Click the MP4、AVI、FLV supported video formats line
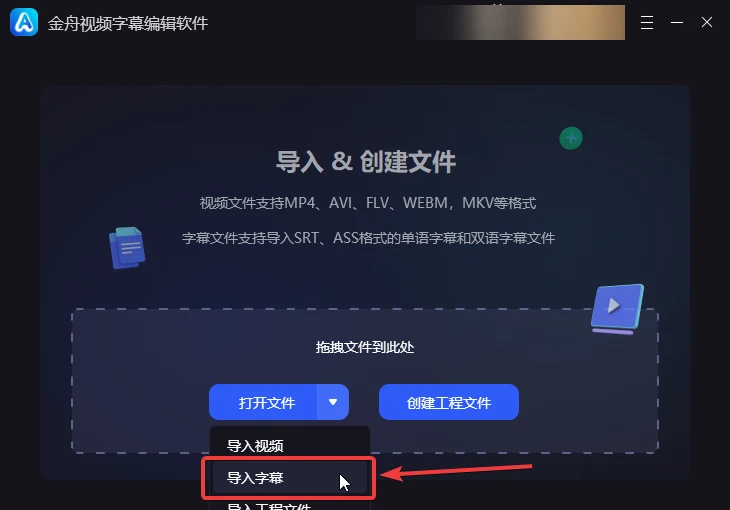 [x=368, y=203]
